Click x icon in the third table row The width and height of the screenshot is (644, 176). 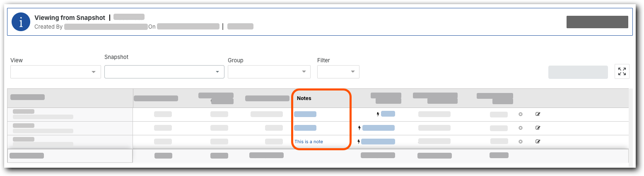[521, 142]
